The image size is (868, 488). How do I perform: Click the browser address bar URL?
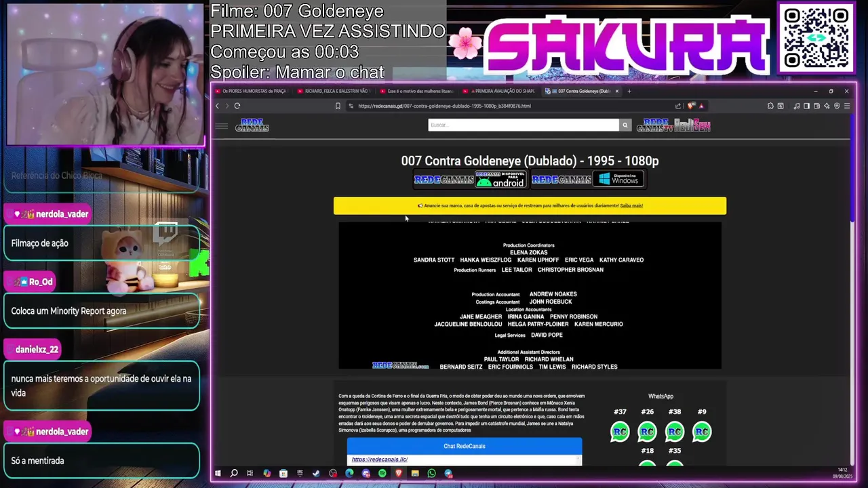click(x=444, y=106)
